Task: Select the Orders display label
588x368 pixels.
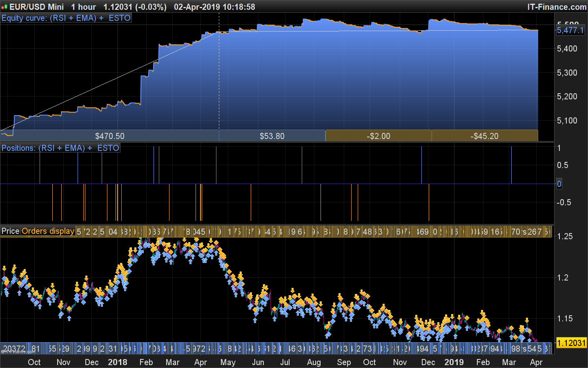Action: tap(48, 231)
